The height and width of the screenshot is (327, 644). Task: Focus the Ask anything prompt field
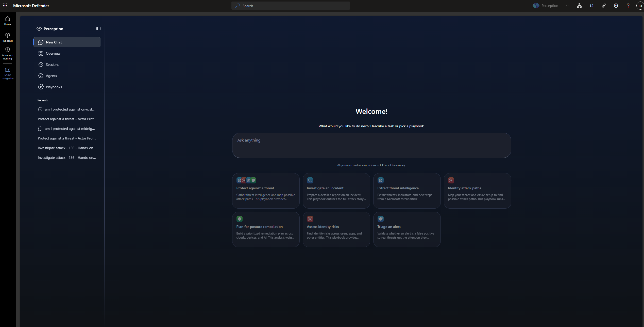(x=371, y=145)
